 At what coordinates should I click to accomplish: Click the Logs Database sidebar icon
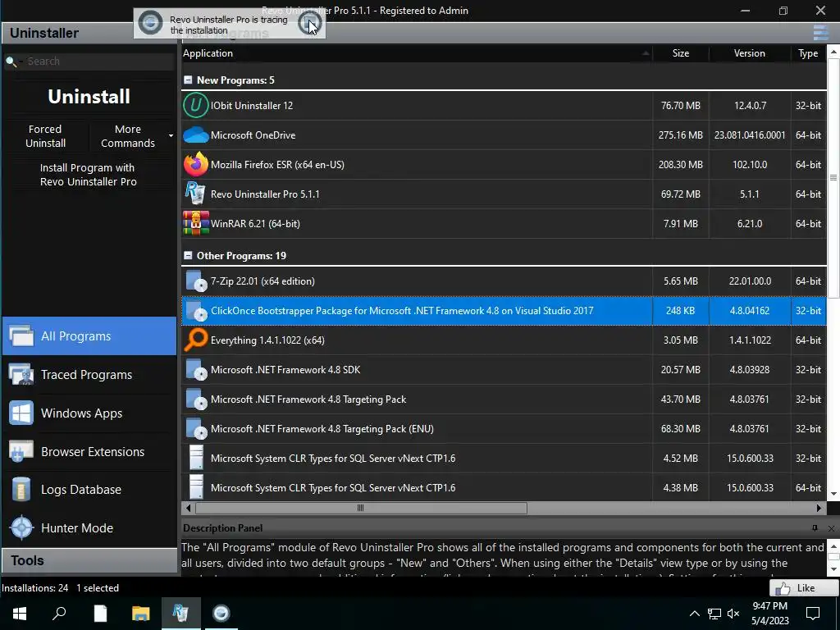tap(21, 489)
